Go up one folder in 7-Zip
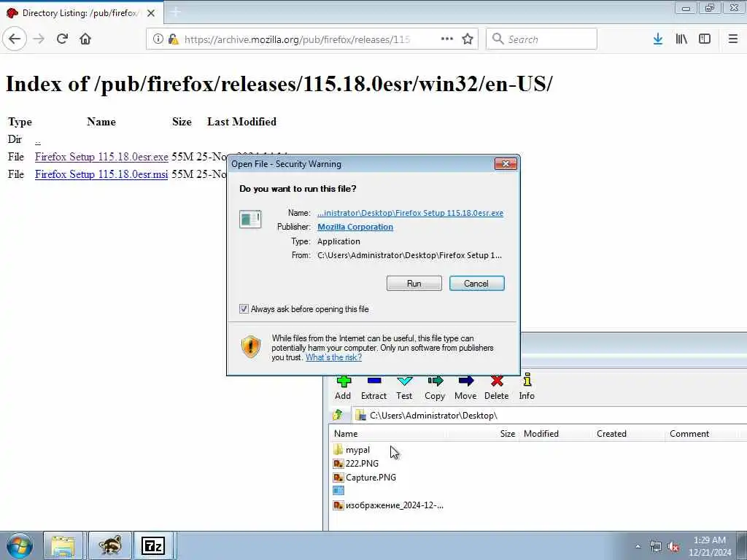Image resolution: width=747 pixels, height=560 pixels. click(338, 415)
